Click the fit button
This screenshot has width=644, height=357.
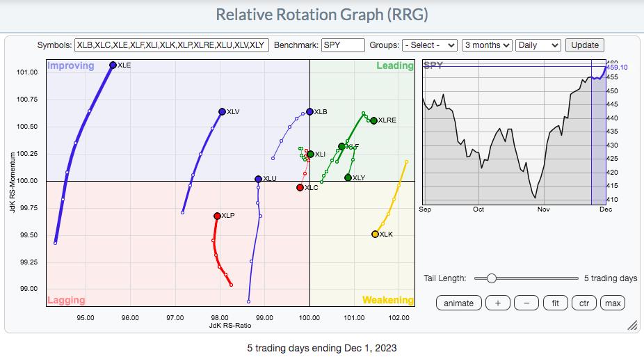[x=555, y=303]
